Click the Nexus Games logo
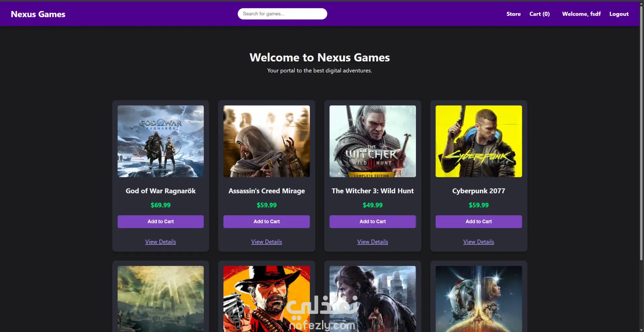Screen dimensions: 644x332 click(x=38, y=14)
